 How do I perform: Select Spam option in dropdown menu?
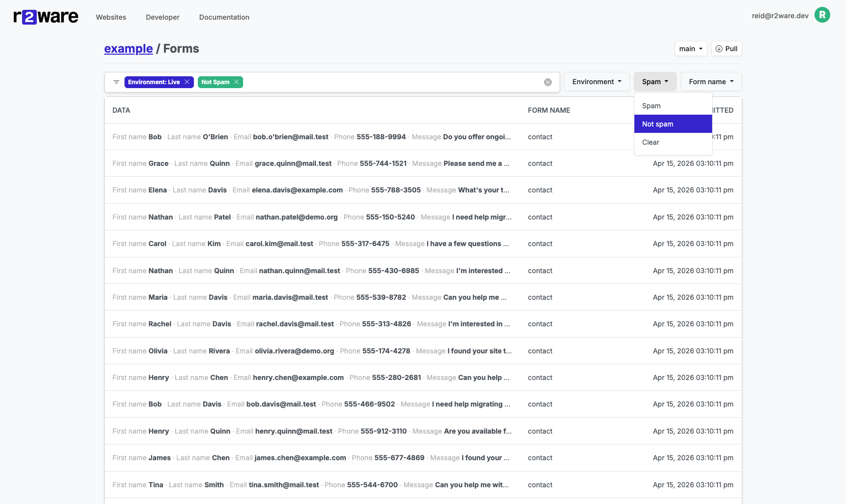point(673,106)
